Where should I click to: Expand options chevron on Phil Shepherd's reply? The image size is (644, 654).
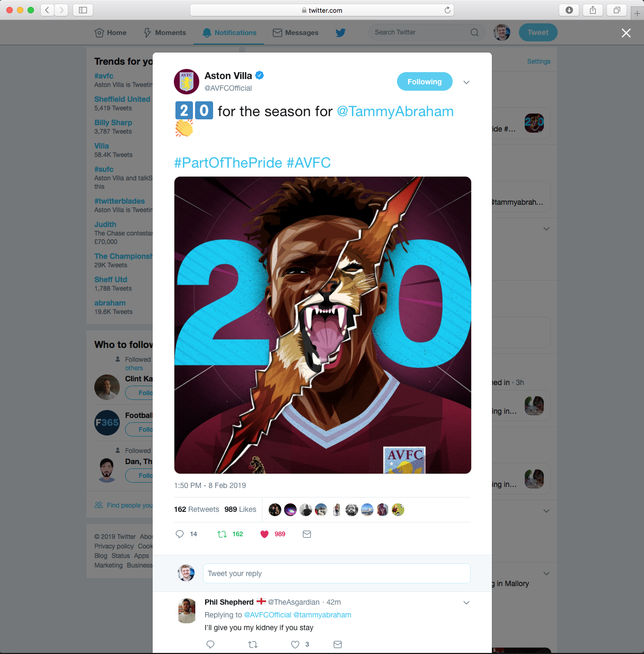[466, 603]
